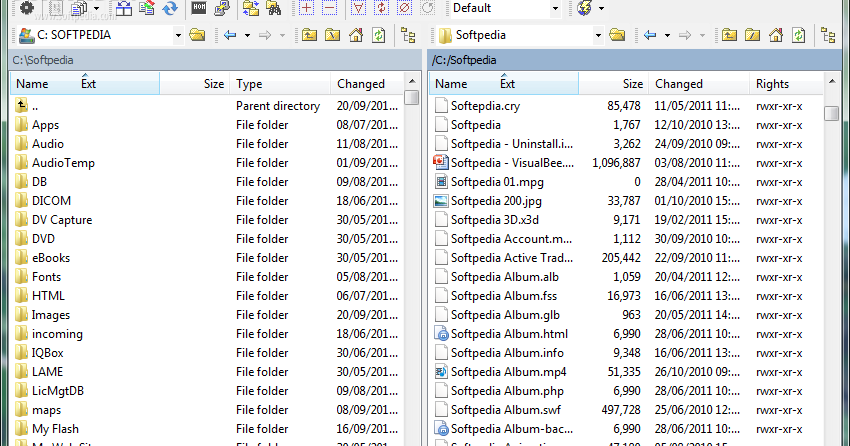Click local panel scrollbar up arrow
The image size is (850, 446).
(412, 81)
